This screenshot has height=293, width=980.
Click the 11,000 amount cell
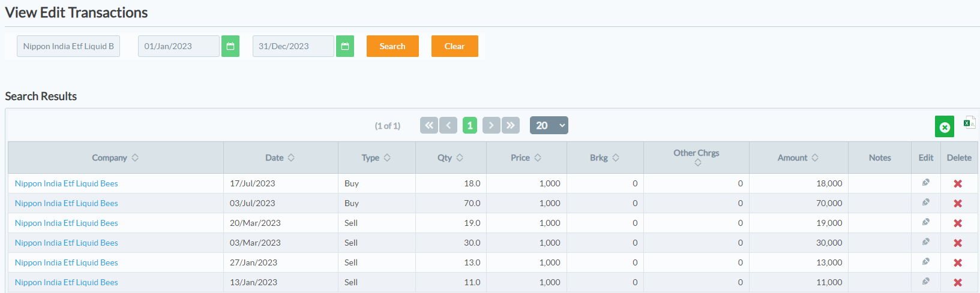click(799, 282)
